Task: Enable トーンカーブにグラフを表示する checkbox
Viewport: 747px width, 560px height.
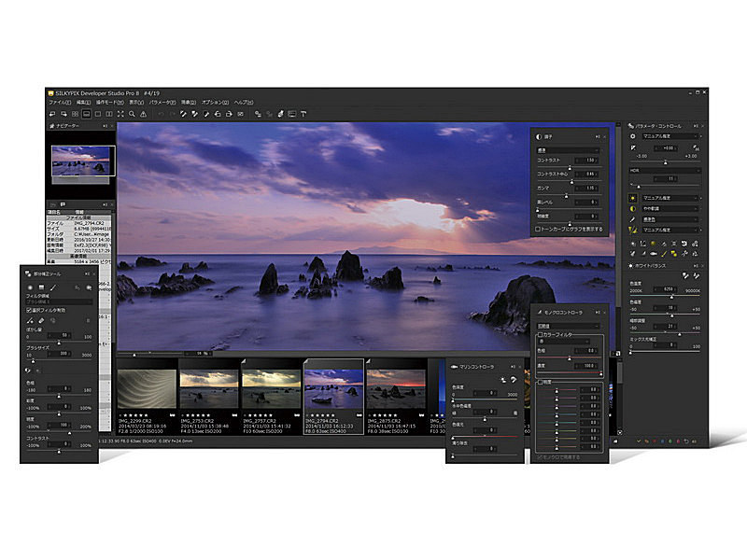Action: click(x=538, y=229)
